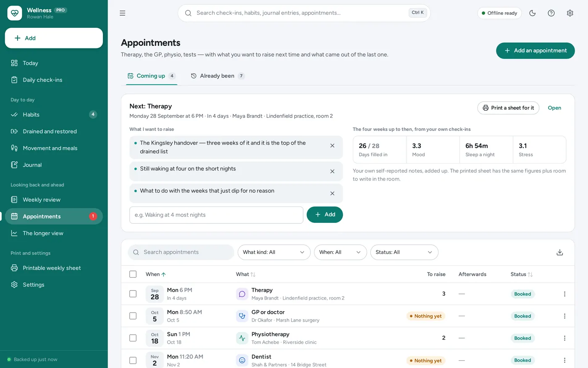This screenshot has width=588, height=368.
Task: Click the Therapy speech bubble icon
Action: point(242,294)
